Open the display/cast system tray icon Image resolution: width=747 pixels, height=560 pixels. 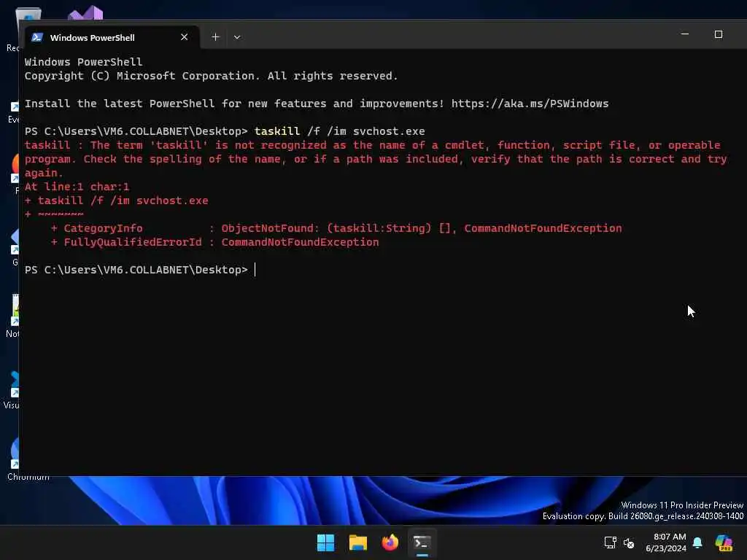coord(611,542)
